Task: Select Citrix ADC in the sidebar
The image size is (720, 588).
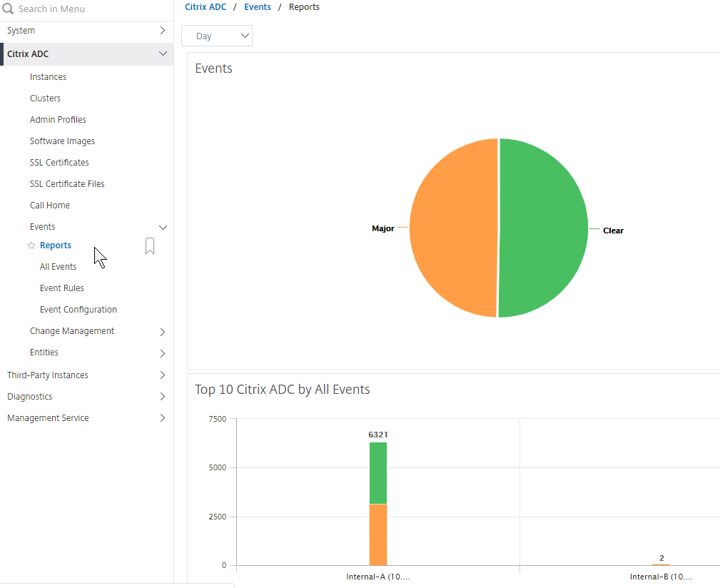Action: (28, 54)
